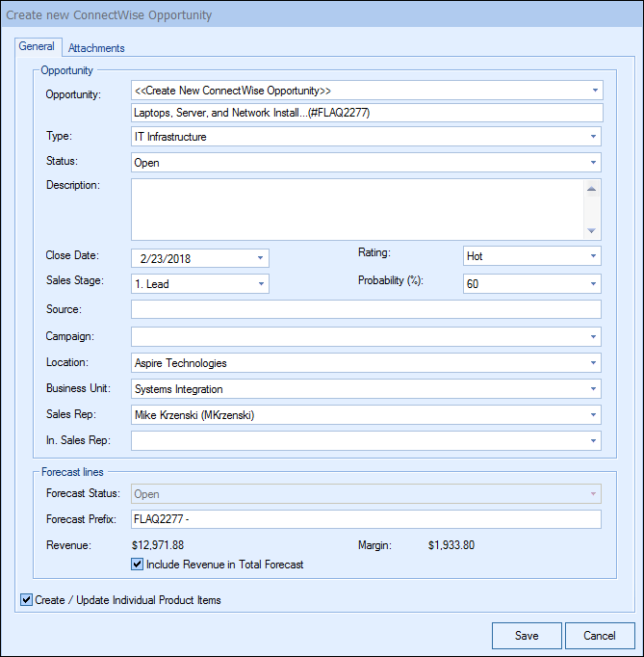Open the Rating dropdown

pyautogui.click(x=593, y=257)
